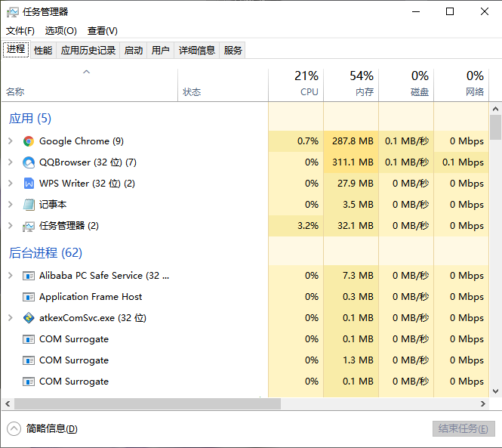Switch to the 启动 tab

133,51
